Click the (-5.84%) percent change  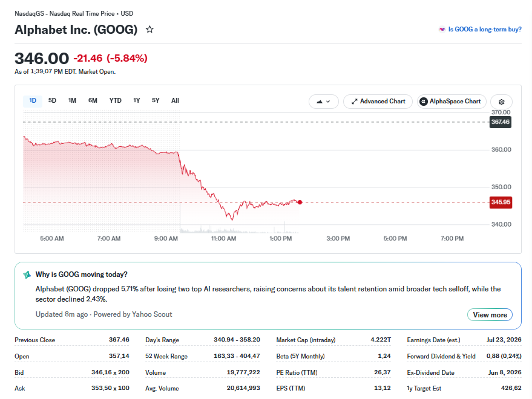point(127,58)
